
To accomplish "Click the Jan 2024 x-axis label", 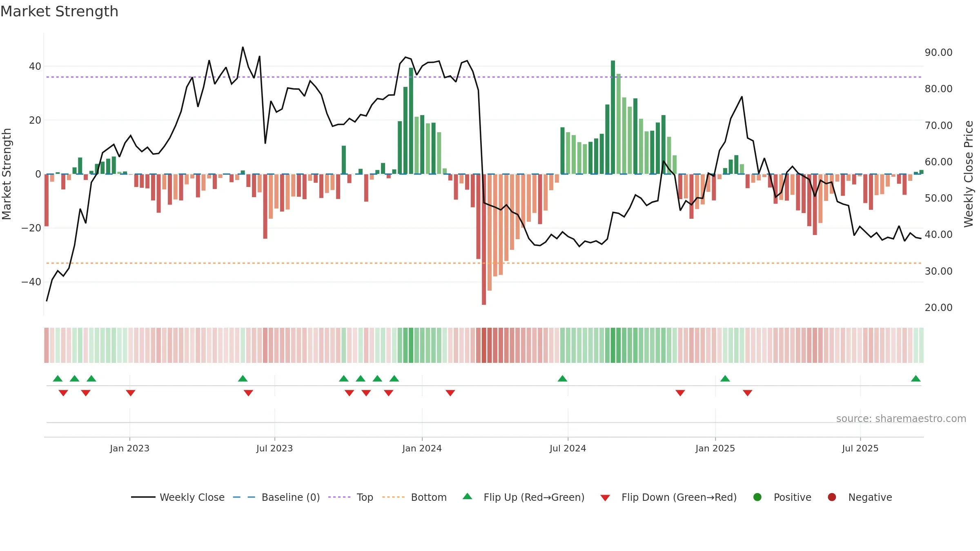I will coord(422,448).
